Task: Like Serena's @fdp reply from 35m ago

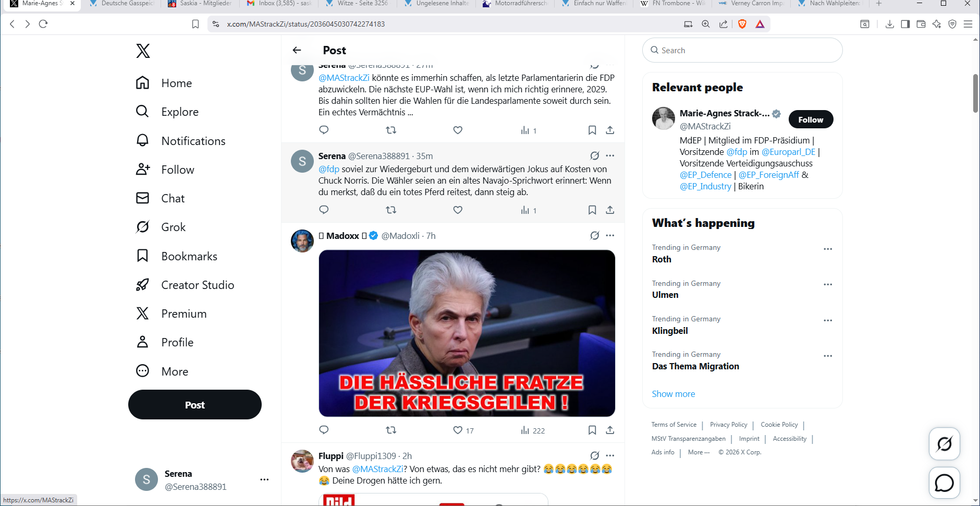Action: (x=458, y=210)
